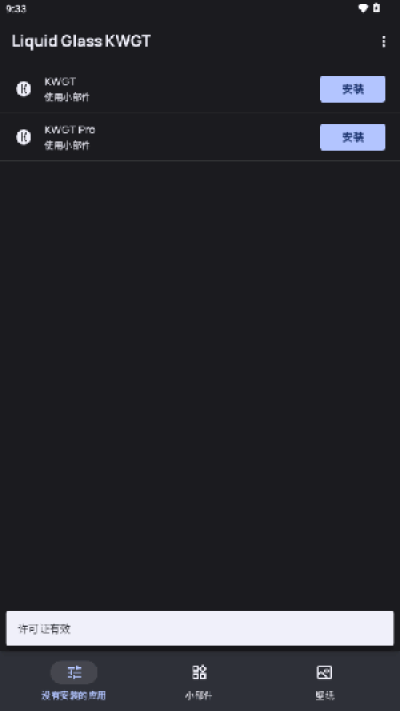Tap the KWGT app logo icon
This screenshot has width=400, height=711.
[24, 89]
